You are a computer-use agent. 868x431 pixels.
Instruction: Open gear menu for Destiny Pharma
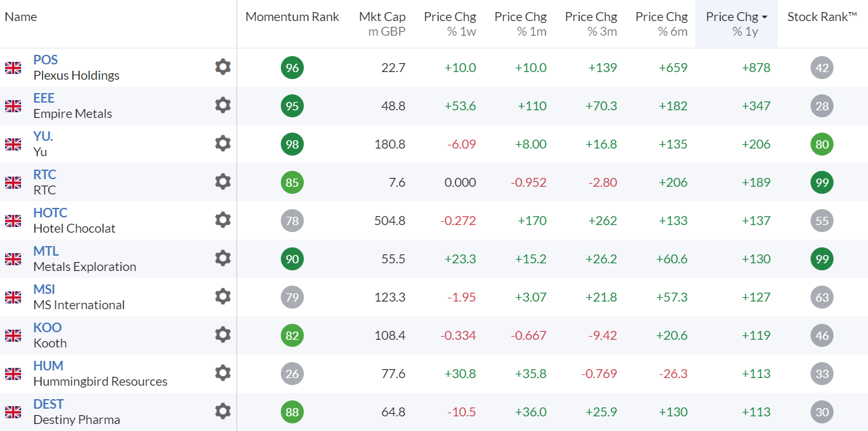223,411
